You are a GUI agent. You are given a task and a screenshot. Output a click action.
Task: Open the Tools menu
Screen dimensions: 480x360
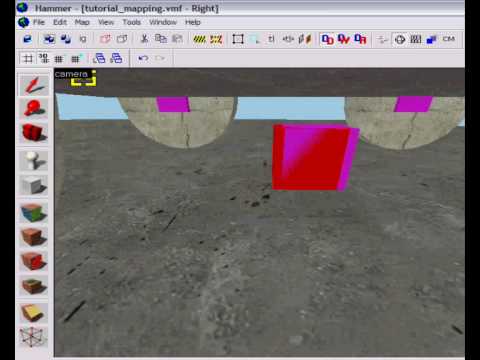tap(132, 22)
